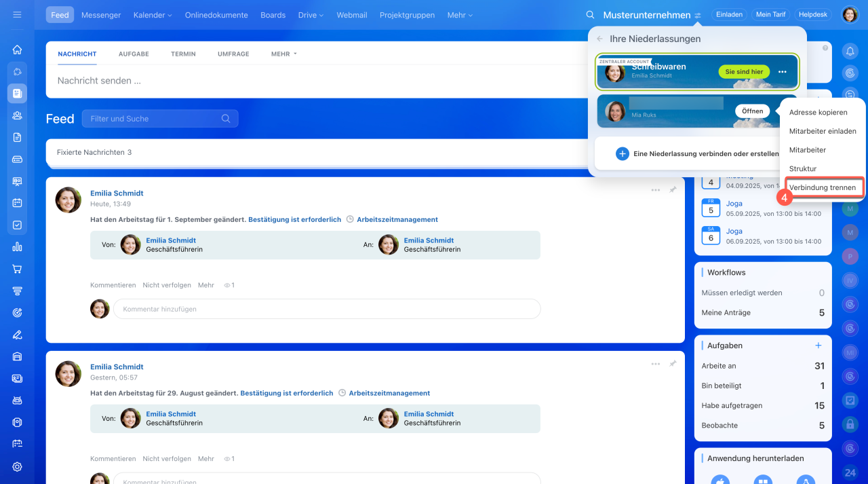Click the home icon in left sidebar
This screenshot has width=868, height=484.
pos(17,50)
